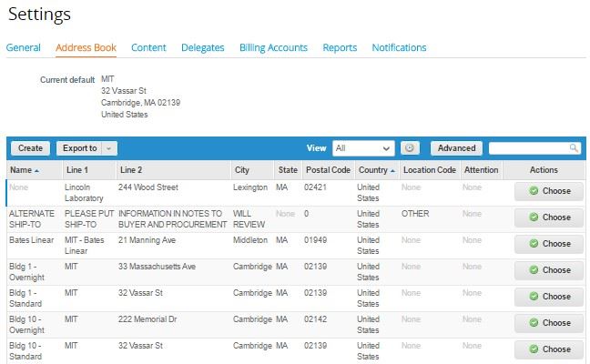Go to the Notifications tab
The width and height of the screenshot is (590, 364).
(399, 47)
